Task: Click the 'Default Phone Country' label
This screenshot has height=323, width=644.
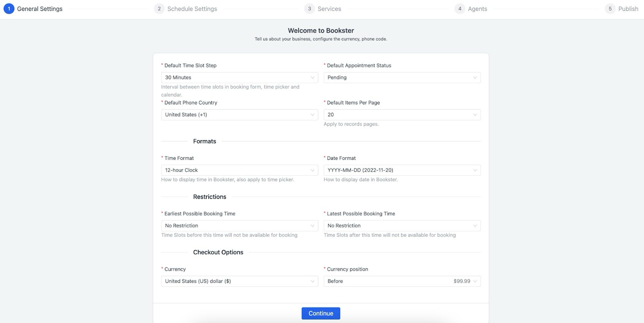Action: (x=191, y=103)
